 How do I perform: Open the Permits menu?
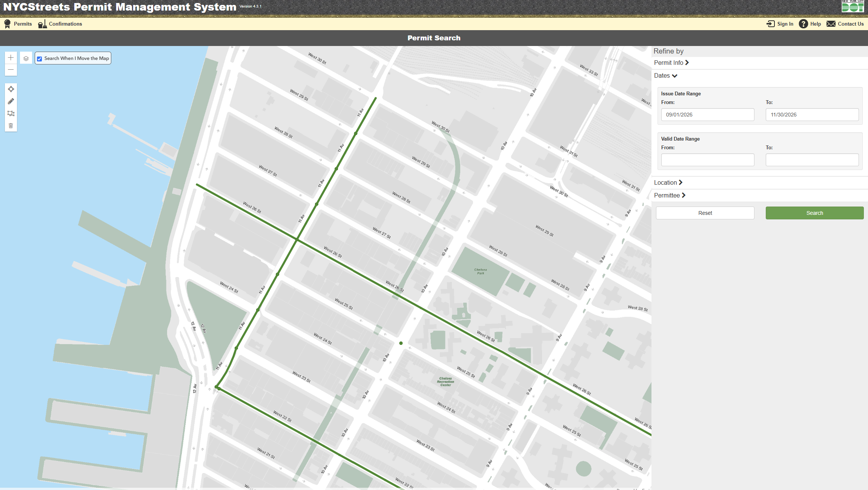(23, 24)
